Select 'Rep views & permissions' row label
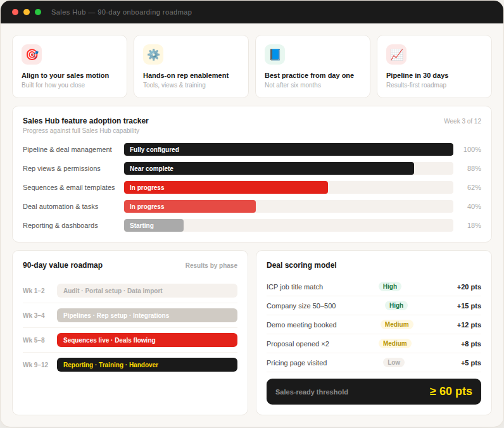The height and width of the screenshot is (428, 504). tap(61, 168)
